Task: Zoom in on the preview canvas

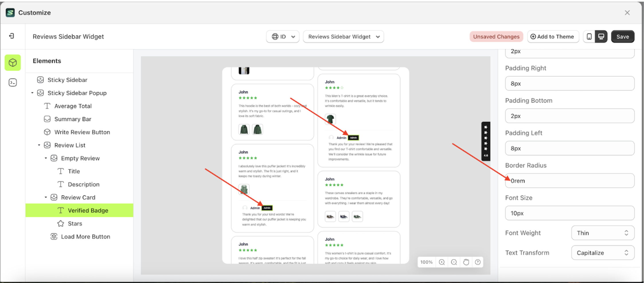Action: coord(442,262)
